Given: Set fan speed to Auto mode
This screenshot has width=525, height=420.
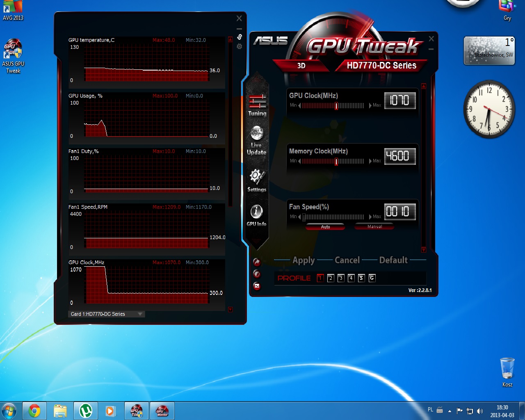Looking at the screenshot, I should click(326, 227).
